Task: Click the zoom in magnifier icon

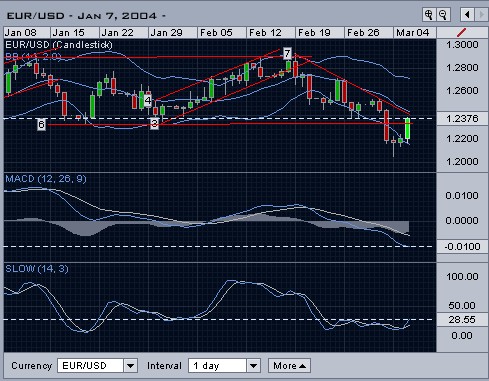Action: pyautogui.click(x=428, y=15)
